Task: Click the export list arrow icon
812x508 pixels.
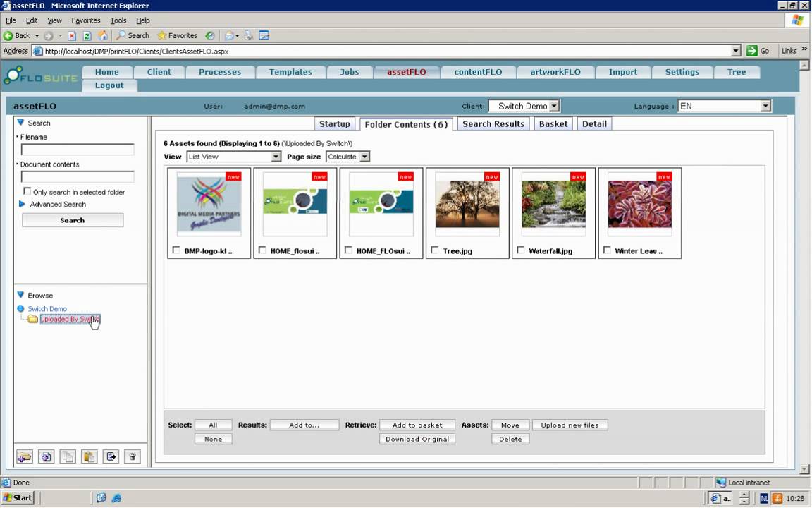Action: tap(111, 456)
